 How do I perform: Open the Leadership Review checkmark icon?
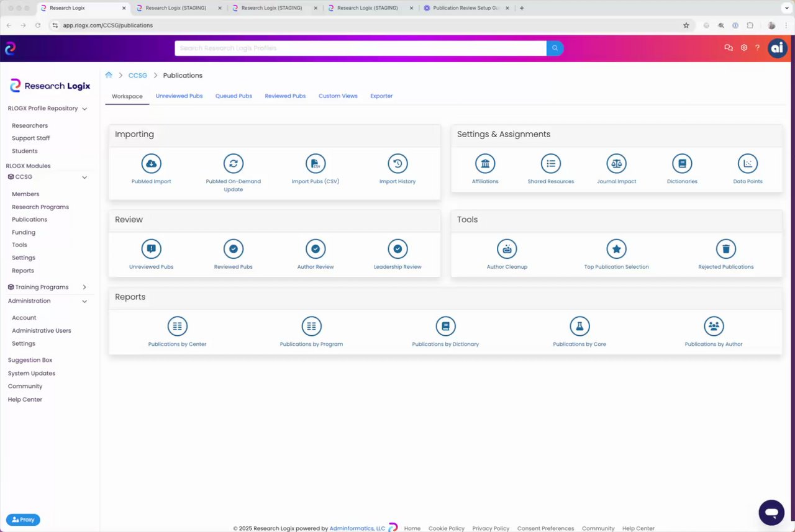click(397, 249)
